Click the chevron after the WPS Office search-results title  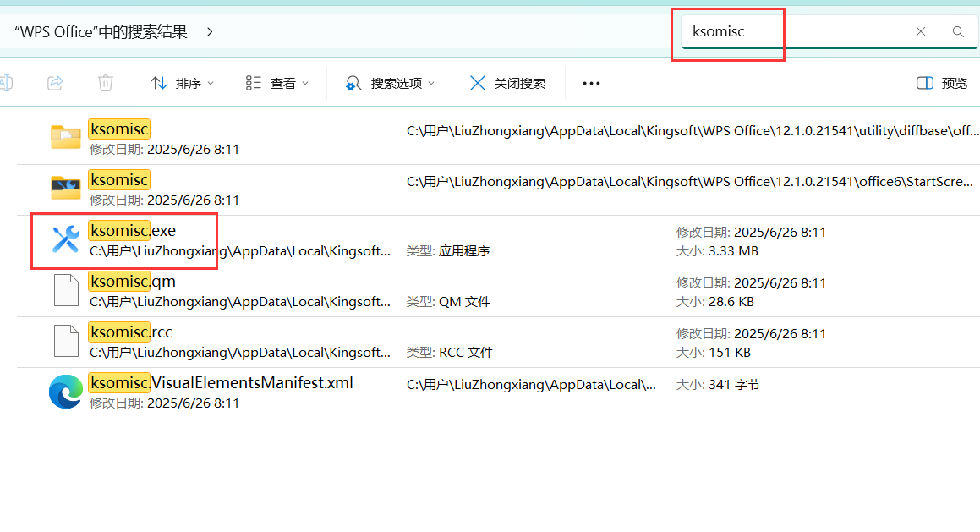[x=210, y=31]
